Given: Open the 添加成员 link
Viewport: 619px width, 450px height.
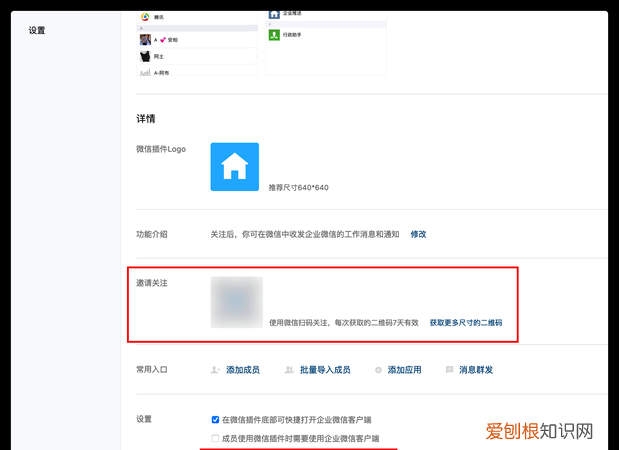Looking at the screenshot, I should 243,370.
